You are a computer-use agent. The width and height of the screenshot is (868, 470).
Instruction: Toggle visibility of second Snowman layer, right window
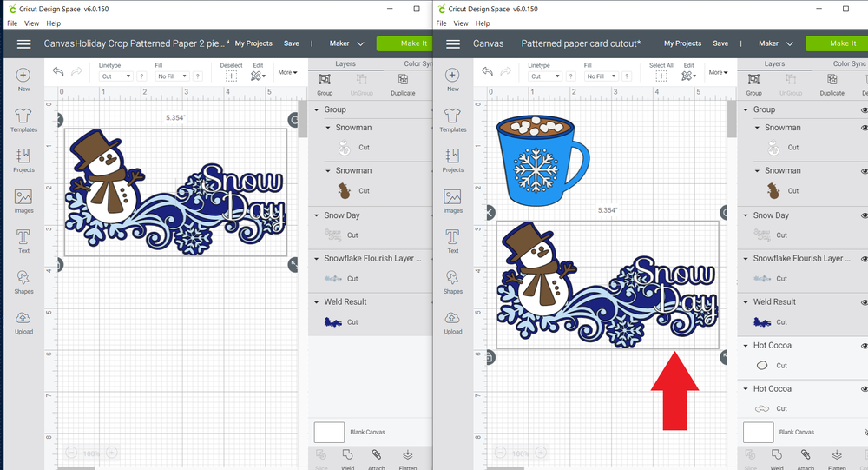coord(864,170)
